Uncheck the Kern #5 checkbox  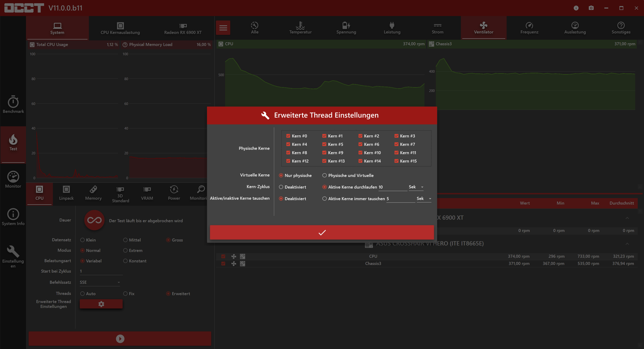pos(324,144)
